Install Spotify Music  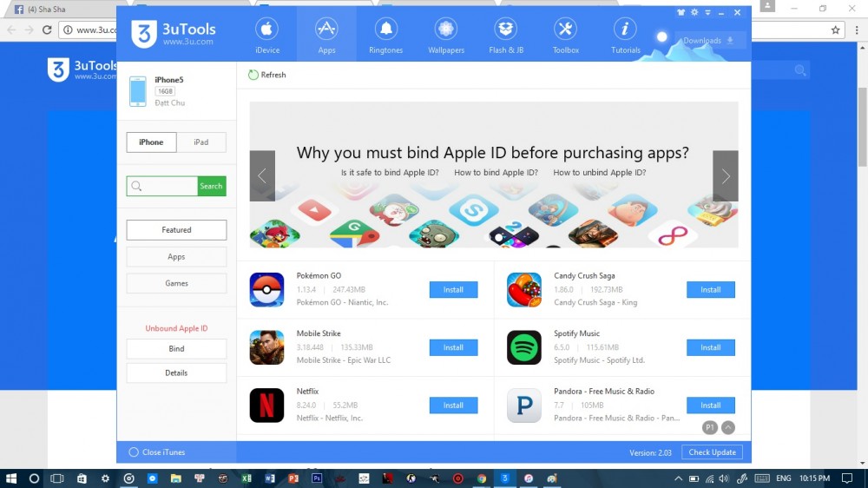(x=711, y=347)
